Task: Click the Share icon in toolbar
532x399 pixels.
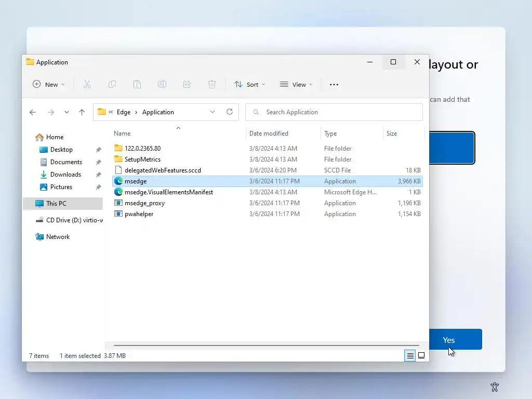Action: pyautogui.click(x=187, y=84)
